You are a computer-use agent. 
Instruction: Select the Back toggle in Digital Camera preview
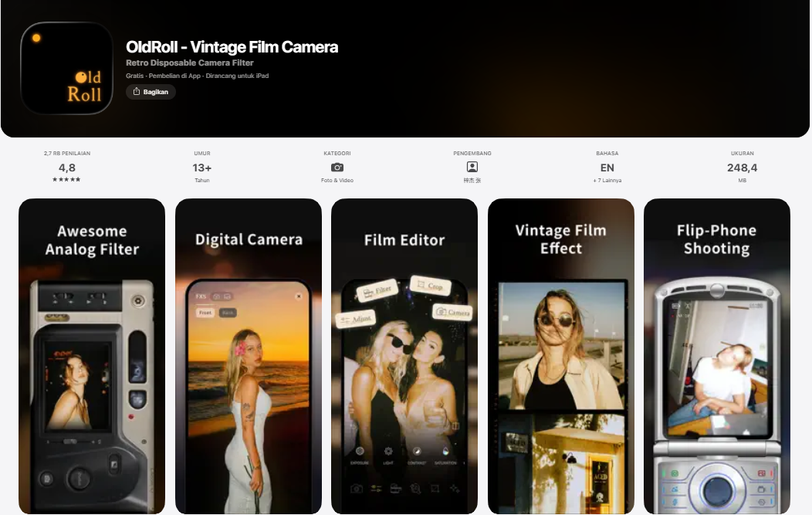pyautogui.click(x=228, y=313)
